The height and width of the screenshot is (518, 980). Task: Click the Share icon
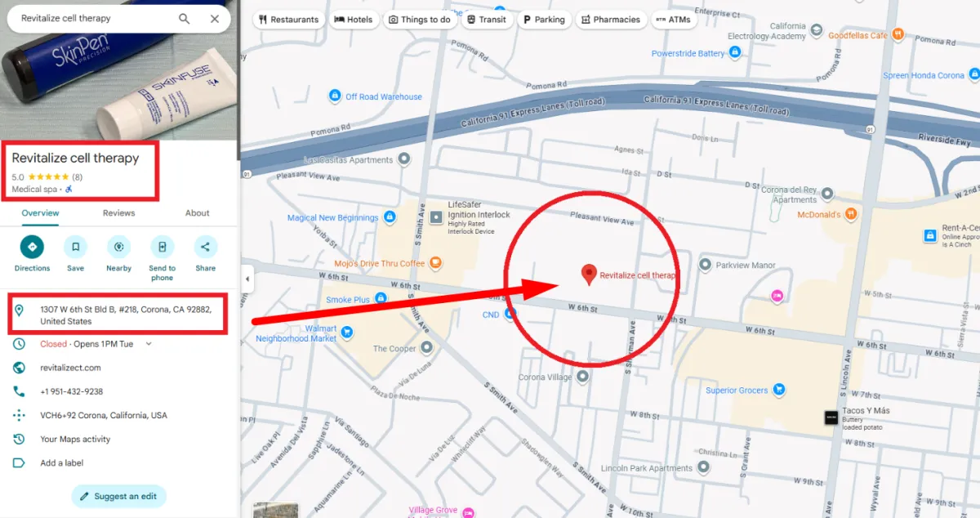[205, 247]
